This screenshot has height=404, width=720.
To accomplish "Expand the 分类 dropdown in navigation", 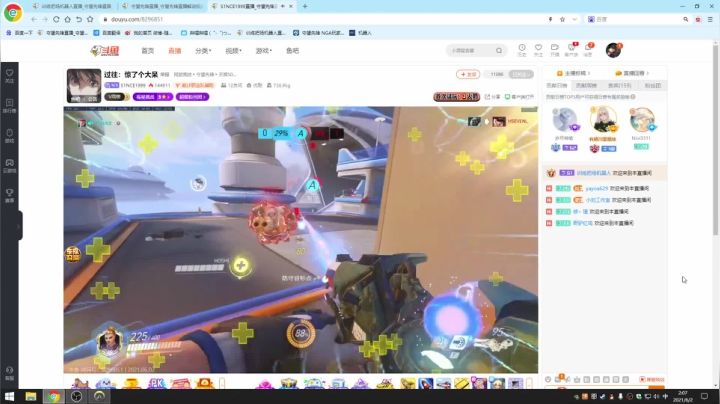I will (203, 50).
